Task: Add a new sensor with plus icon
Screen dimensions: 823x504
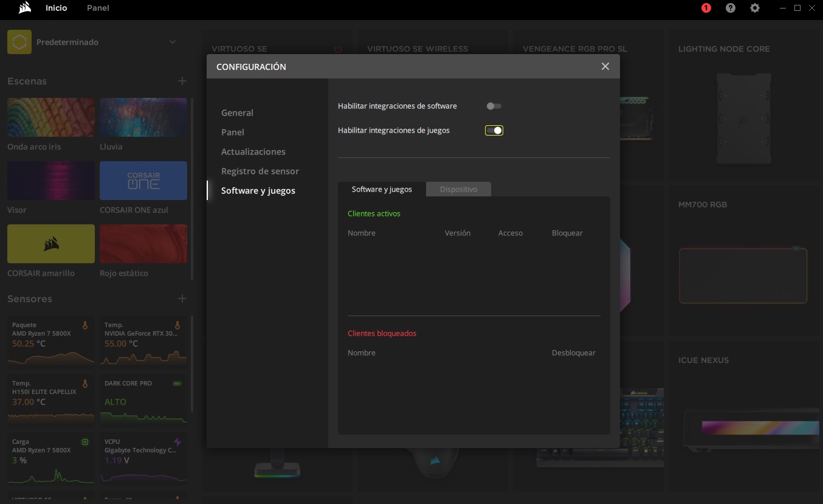Action: pyautogui.click(x=182, y=299)
